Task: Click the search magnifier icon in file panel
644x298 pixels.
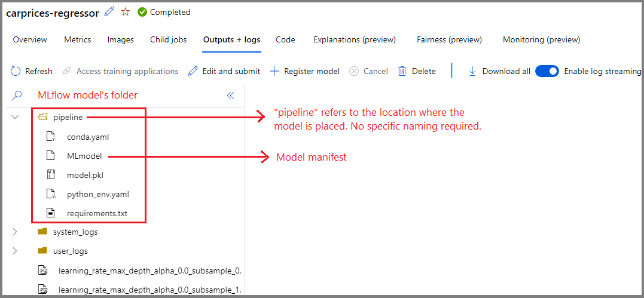Action: click(17, 95)
